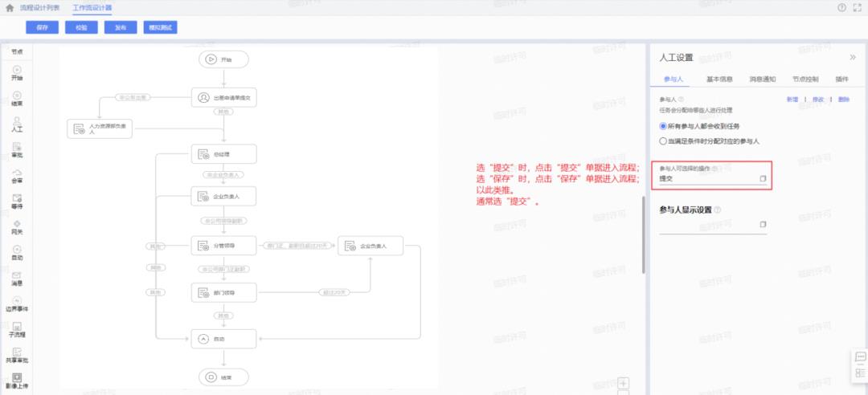The width and height of the screenshot is (868, 395).
Task: Pick the 会审 cloud node icon
Action: [17, 173]
